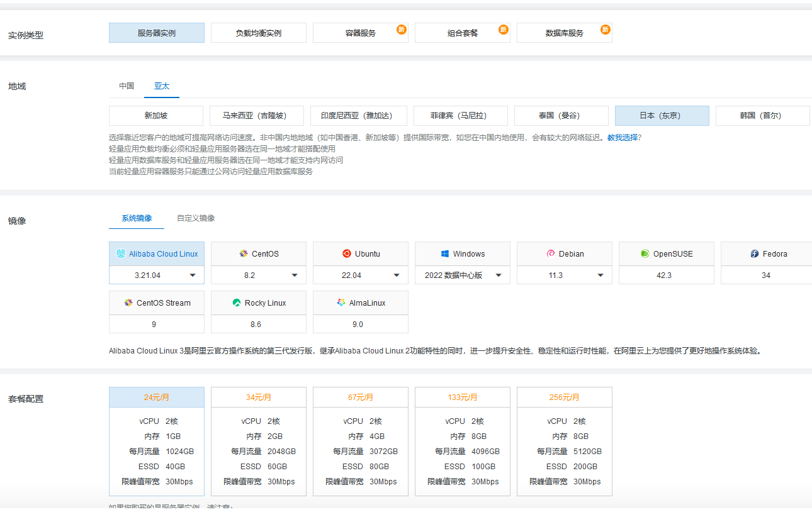
Task: Click Rocky Linux version value 8.6
Action: click(256, 325)
